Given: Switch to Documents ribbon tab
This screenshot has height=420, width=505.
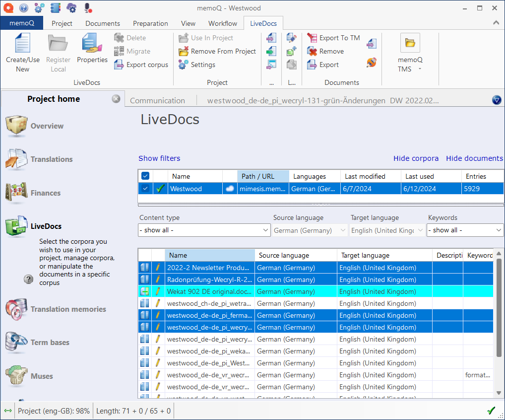Looking at the screenshot, I should tap(102, 23).
